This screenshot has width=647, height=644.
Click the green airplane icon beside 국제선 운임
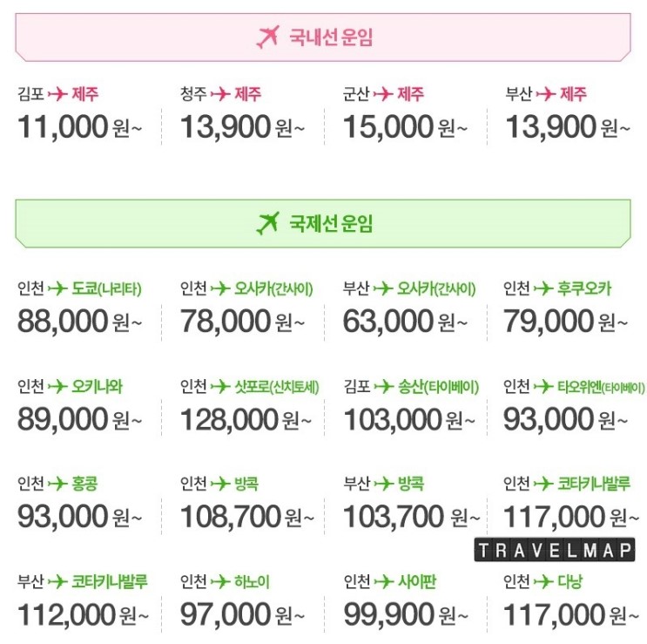pos(268,223)
